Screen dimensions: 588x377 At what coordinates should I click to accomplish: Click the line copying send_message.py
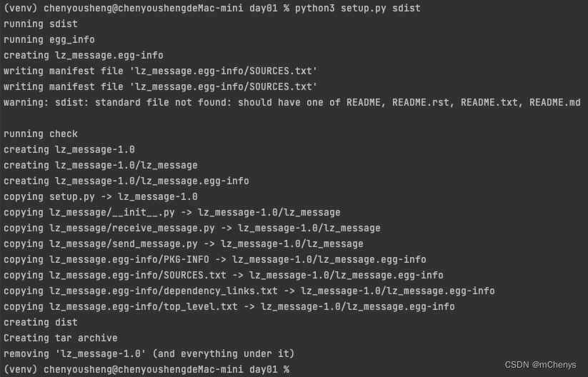coord(184,244)
